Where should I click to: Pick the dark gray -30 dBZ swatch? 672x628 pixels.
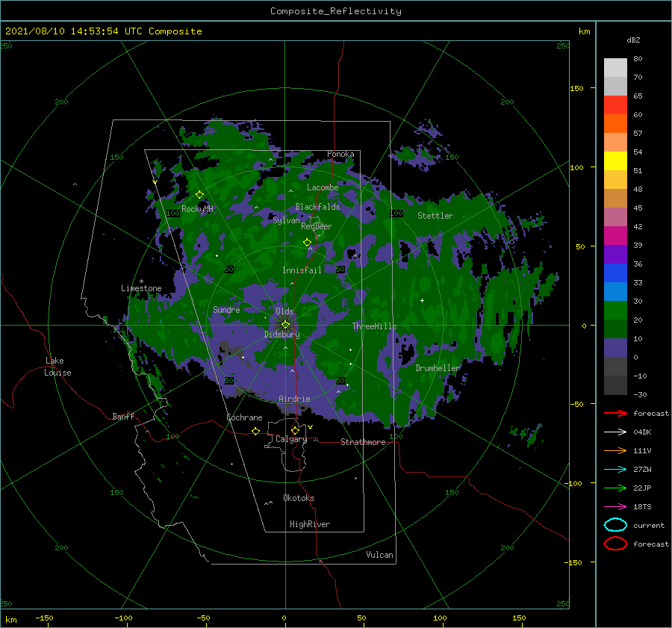(x=615, y=385)
